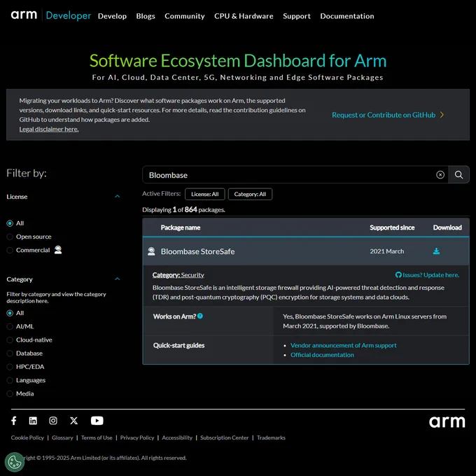Click the commercial badge icon beside Bloombase StoreSafe
This screenshot has height=476, width=476.
point(151,251)
